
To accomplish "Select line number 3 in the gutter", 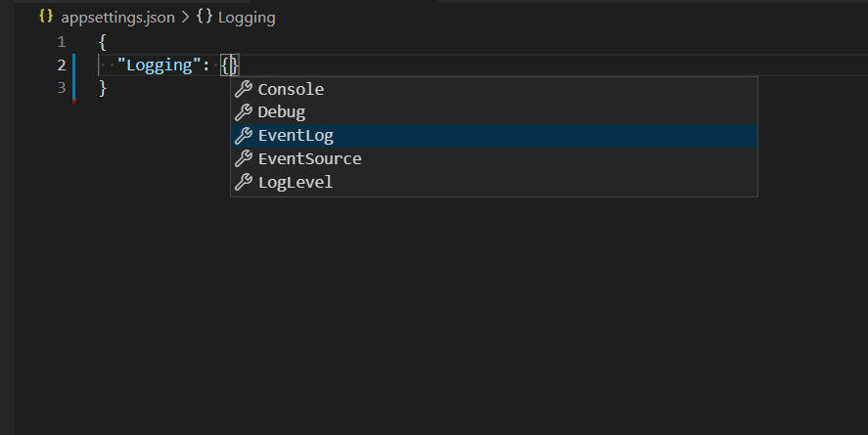I will (x=62, y=88).
